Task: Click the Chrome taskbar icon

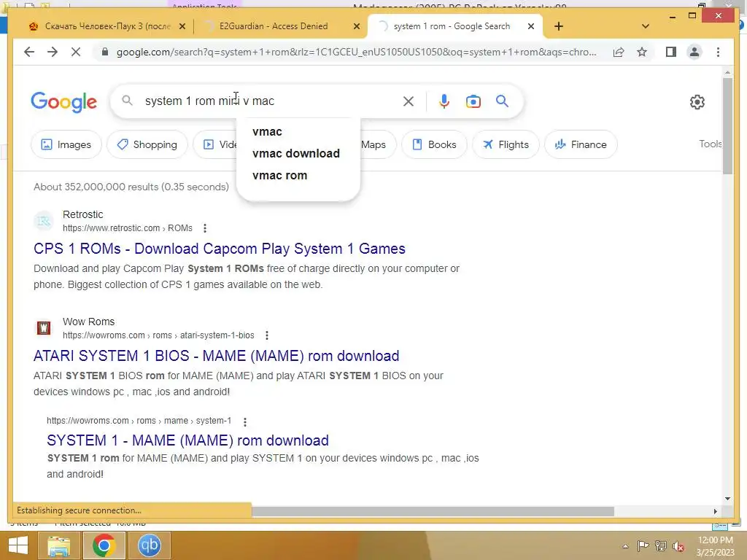Action: coord(104,545)
